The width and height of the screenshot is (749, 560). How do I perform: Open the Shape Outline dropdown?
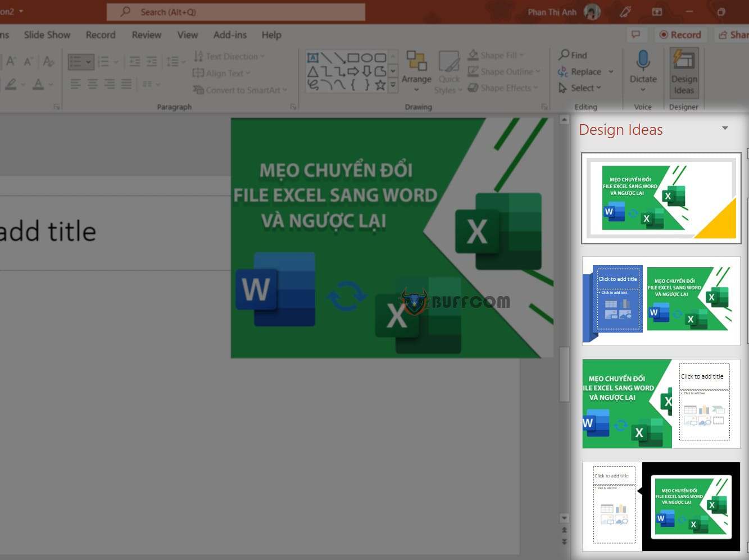coord(504,71)
